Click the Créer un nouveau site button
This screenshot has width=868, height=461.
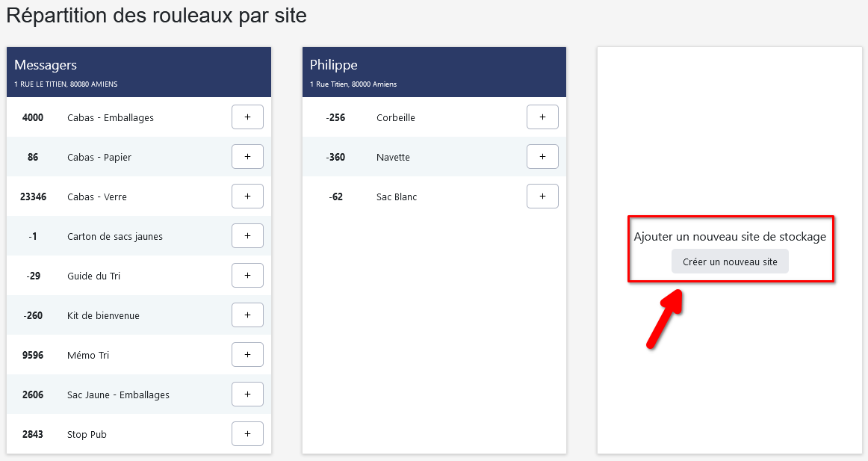tap(730, 262)
